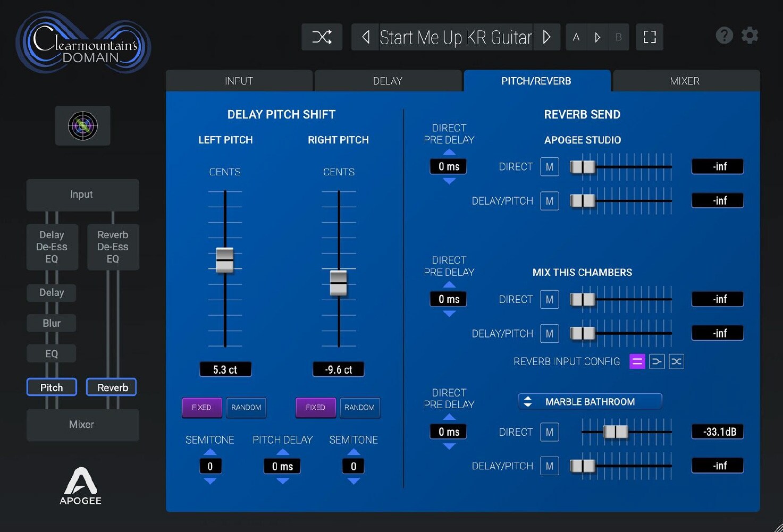783x532 pixels.
Task: Switch to the MIXER tab
Action: [x=685, y=81]
